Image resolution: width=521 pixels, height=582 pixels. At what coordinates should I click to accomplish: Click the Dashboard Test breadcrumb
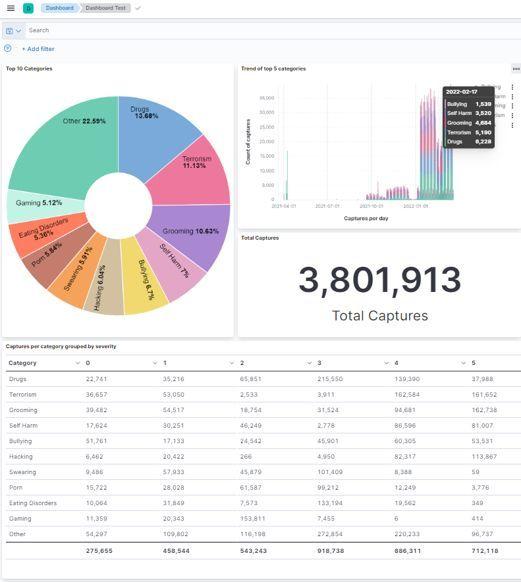coord(106,8)
